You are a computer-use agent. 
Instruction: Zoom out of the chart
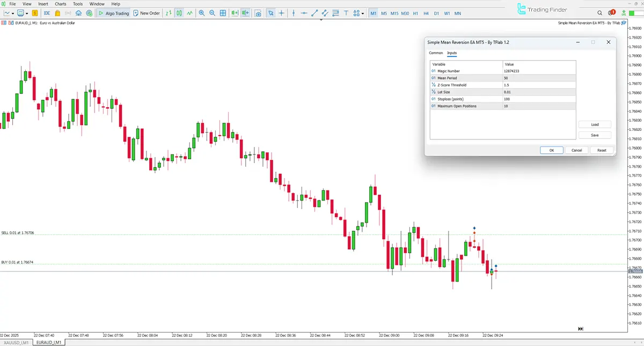(212, 13)
